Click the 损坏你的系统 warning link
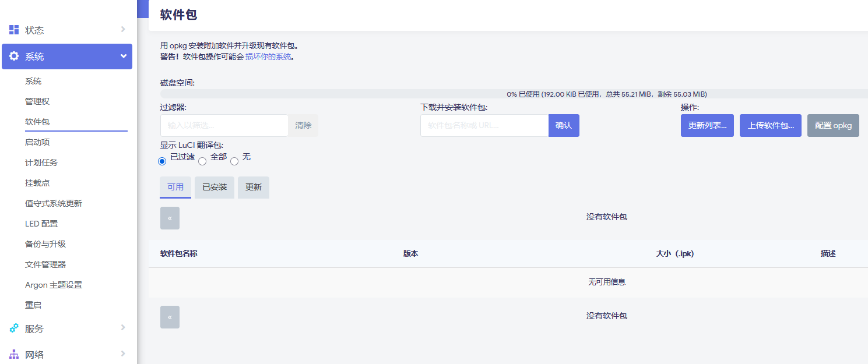This screenshot has height=364, width=868. pos(268,56)
